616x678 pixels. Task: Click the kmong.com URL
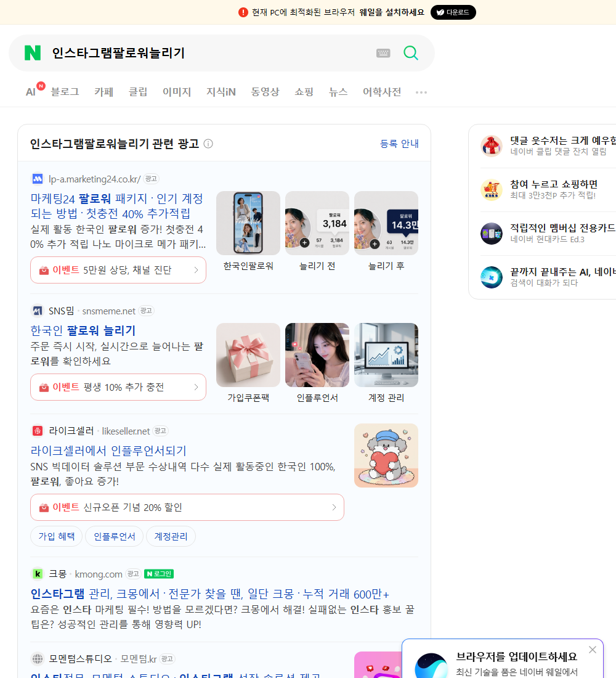99,574
